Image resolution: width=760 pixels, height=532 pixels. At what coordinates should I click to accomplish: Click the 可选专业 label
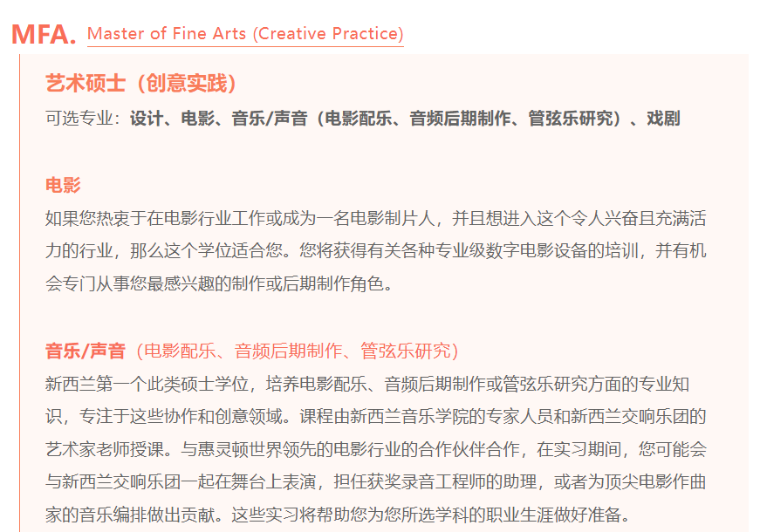[79, 119]
